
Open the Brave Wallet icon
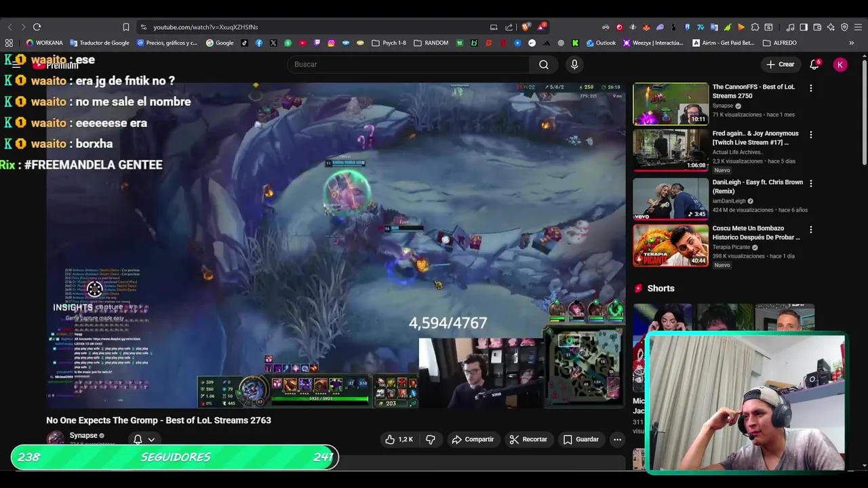(816, 27)
